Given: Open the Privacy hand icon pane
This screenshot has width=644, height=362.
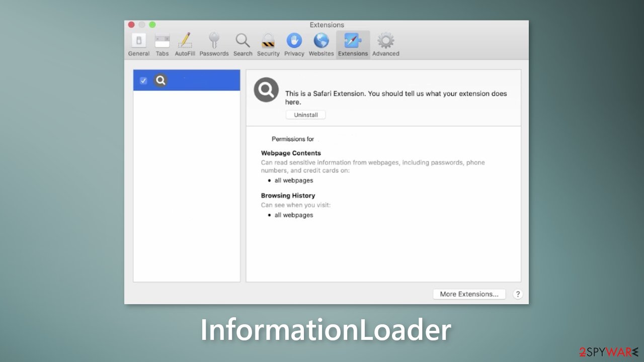Looking at the screenshot, I should 294,45.
